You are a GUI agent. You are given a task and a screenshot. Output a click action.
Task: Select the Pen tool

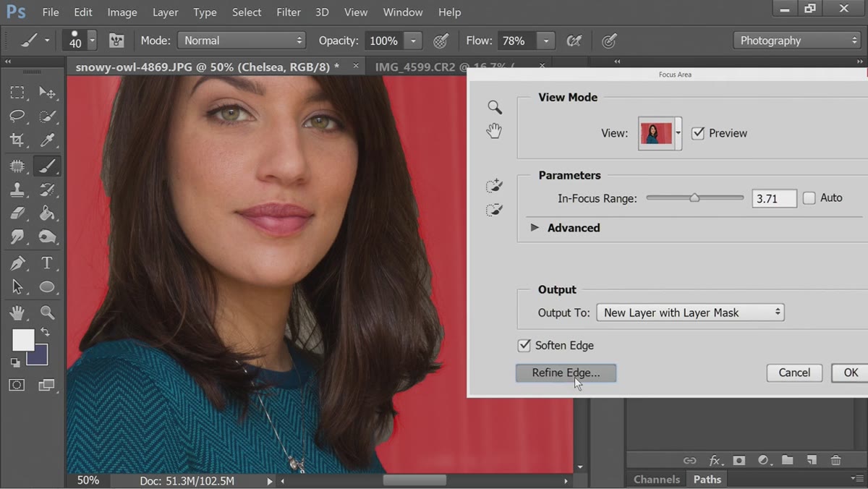[17, 263]
